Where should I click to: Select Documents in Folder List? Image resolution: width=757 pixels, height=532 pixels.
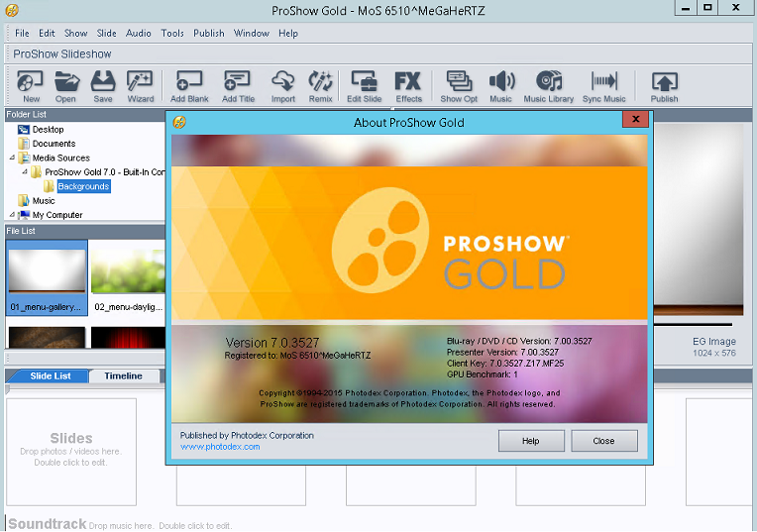point(54,144)
